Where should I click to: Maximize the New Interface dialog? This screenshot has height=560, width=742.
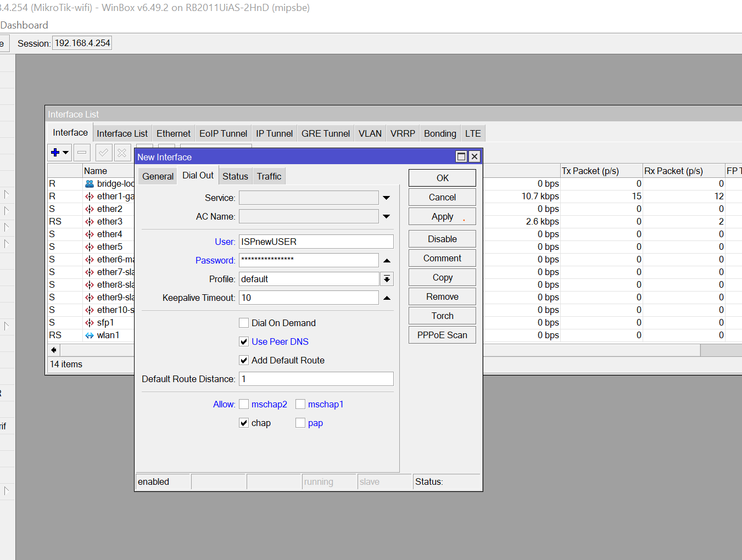coord(461,156)
